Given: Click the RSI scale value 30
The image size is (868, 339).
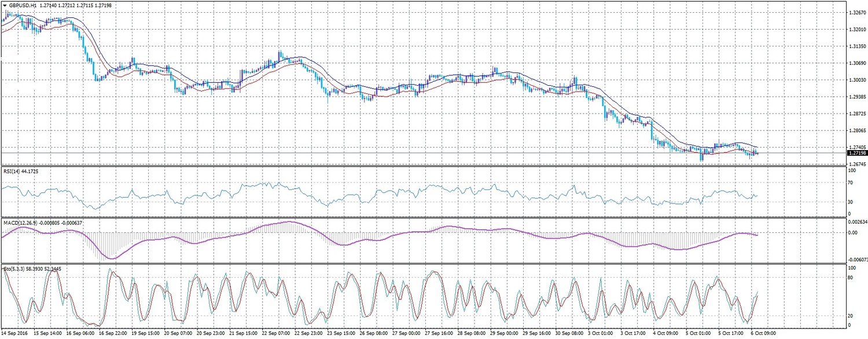Looking at the screenshot, I should pos(850,202).
